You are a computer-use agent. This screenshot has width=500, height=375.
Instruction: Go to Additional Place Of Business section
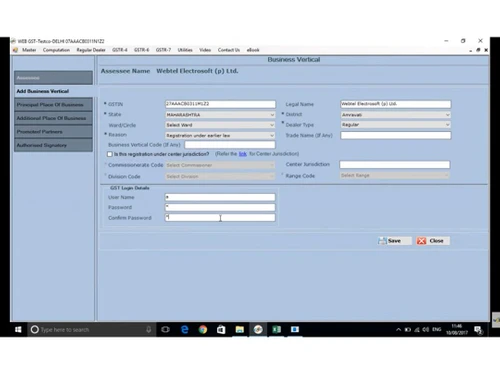[x=53, y=118]
